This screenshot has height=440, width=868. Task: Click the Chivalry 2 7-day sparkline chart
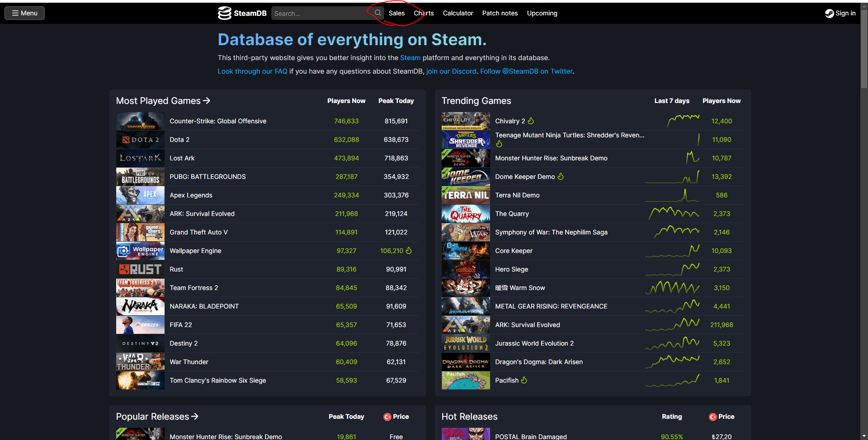(x=683, y=121)
